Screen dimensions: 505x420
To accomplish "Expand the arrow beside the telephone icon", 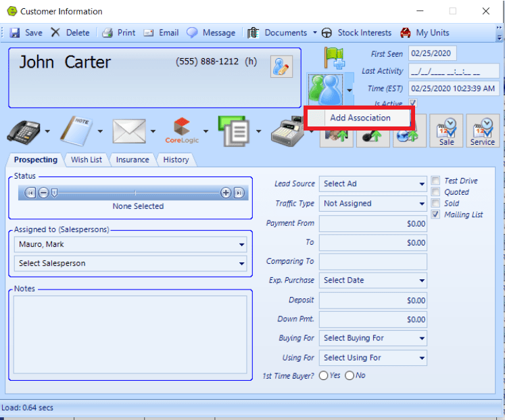I will [x=47, y=131].
